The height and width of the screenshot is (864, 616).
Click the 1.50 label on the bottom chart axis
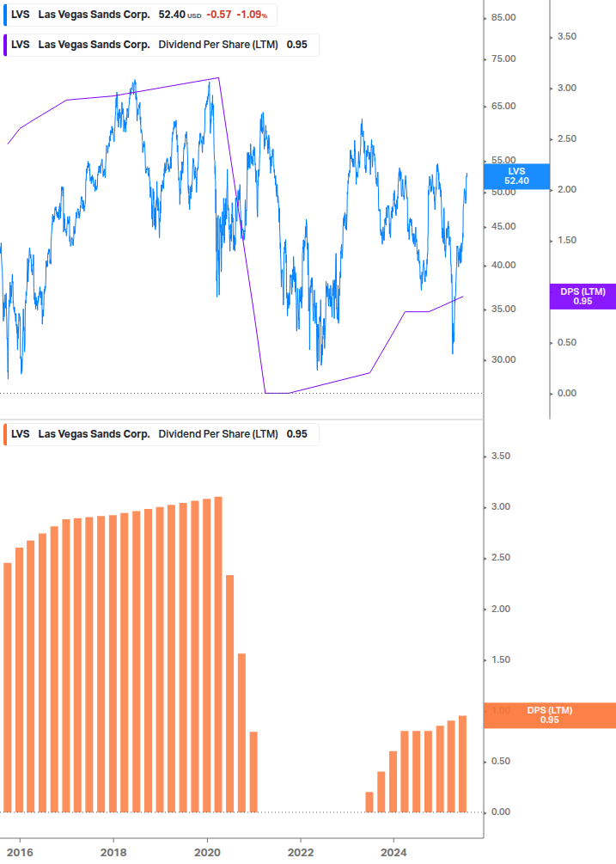501,659
